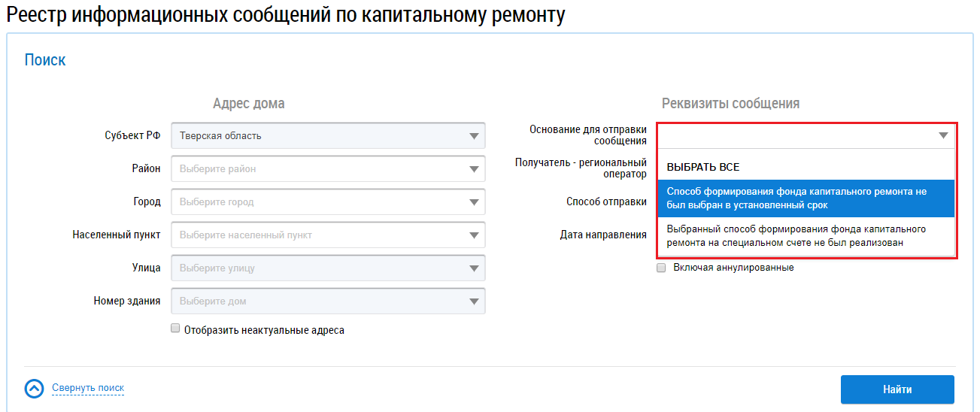Expand the 'Район' dropdown list
Viewport: 980px width, 412px height.
474,169
